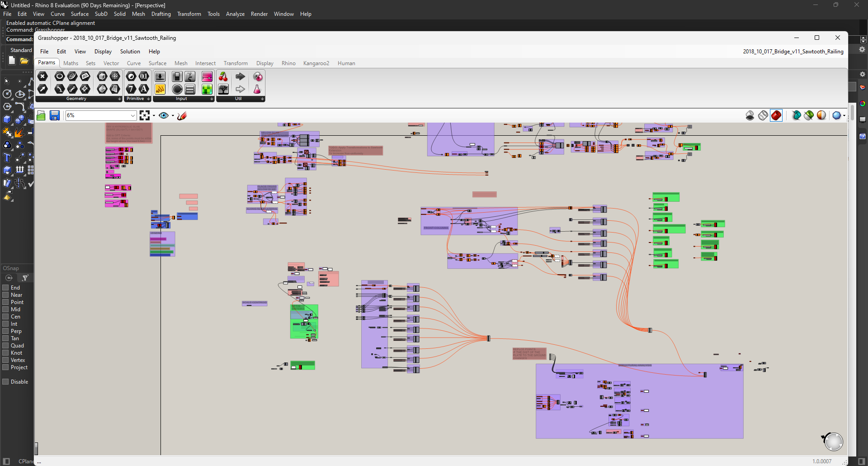Select the Param Viewer tree icon
The height and width of the screenshot is (466, 868).
point(223,89)
